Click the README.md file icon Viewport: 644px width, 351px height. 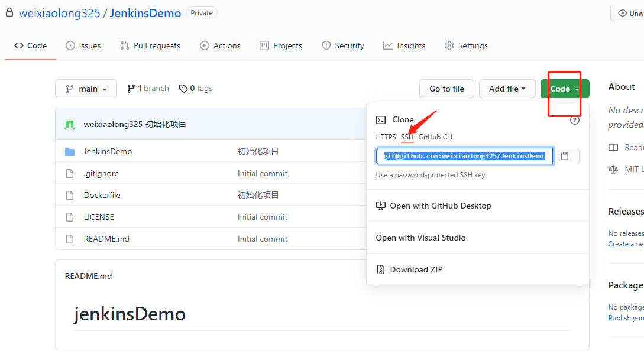point(70,239)
